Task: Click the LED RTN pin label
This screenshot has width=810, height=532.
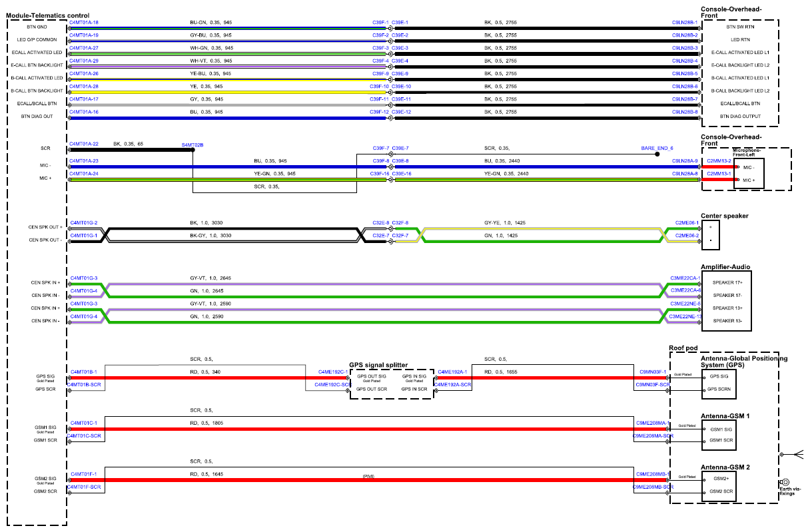Action: coord(740,39)
